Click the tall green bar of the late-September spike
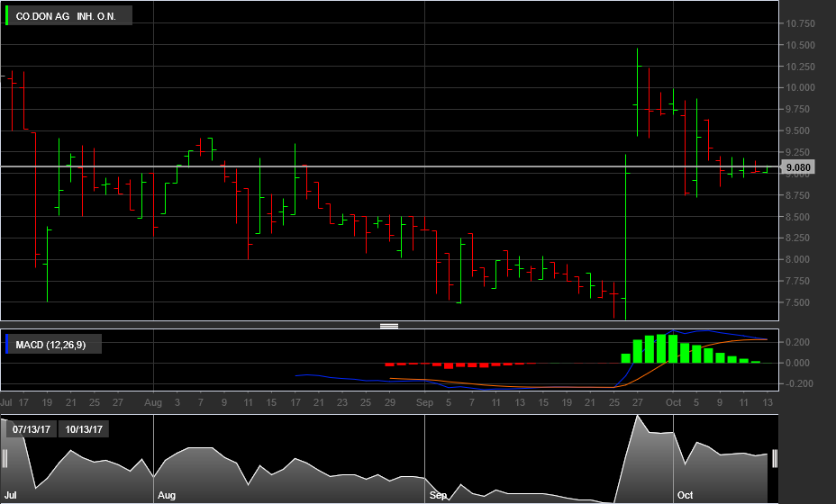 click(x=625, y=237)
